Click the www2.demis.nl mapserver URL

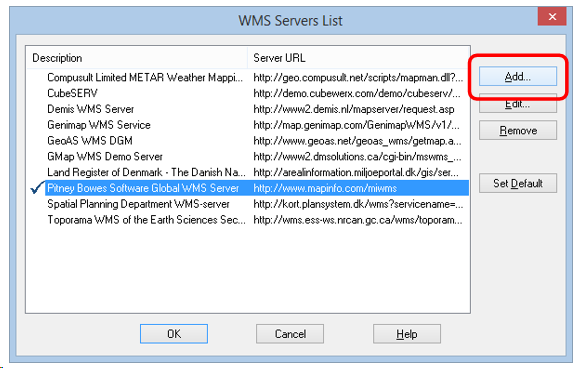(x=354, y=109)
